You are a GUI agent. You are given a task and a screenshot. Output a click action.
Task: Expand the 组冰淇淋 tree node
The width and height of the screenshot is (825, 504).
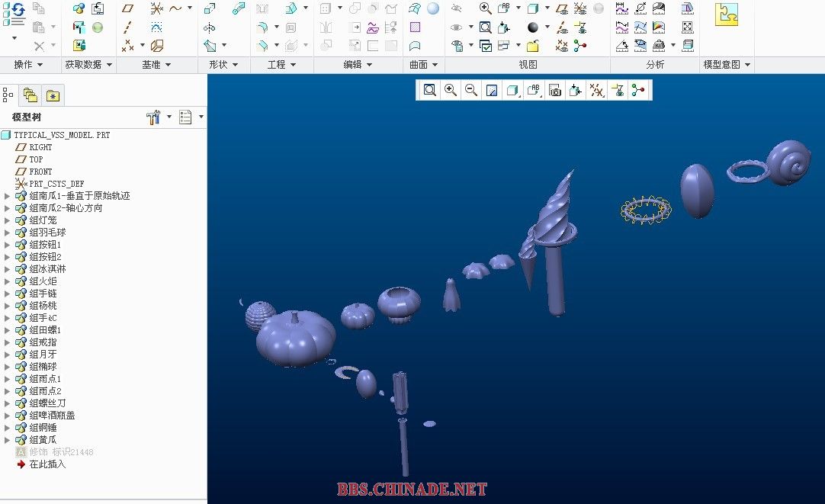8,269
